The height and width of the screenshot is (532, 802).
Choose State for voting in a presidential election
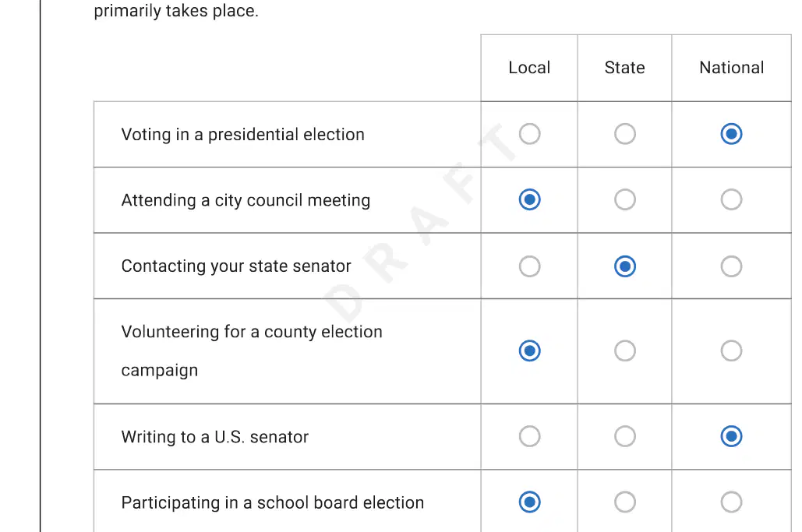click(x=625, y=134)
